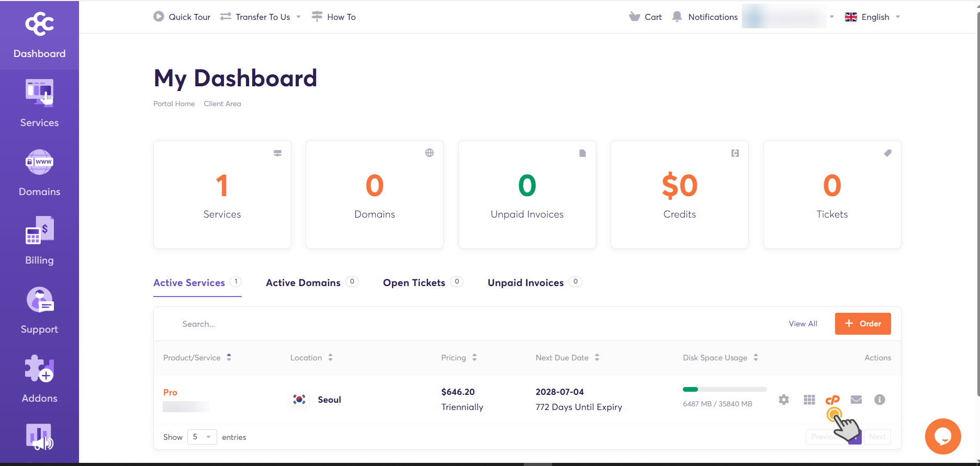Screen dimensions: 980x466
Task: Open the show entries dropdown
Action: (202, 437)
